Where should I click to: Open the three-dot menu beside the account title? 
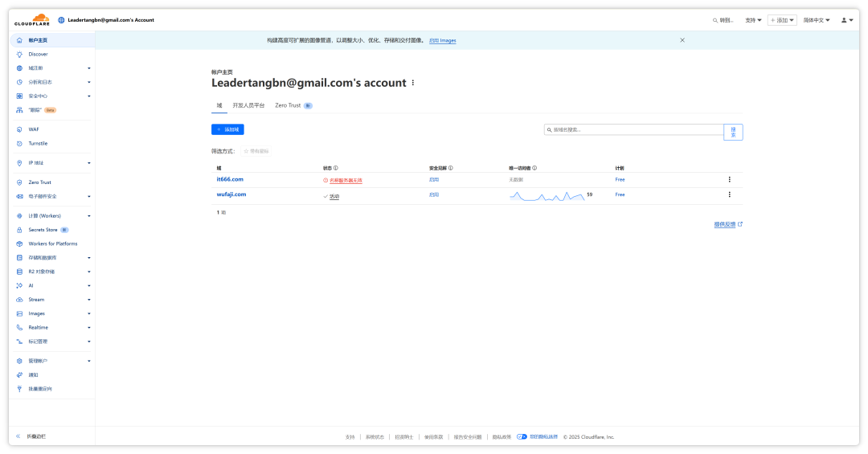pyautogui.click(x=413, y=83)
